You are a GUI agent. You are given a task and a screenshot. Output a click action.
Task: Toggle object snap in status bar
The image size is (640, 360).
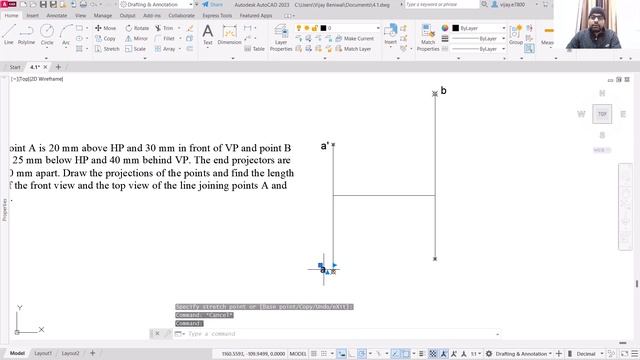406,353
